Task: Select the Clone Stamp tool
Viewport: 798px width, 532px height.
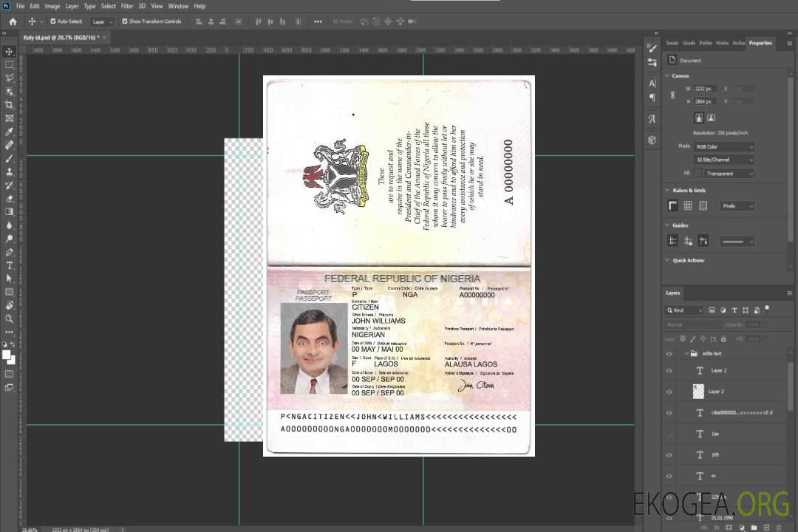Action: pyautogui.click(x=9, y=171)
